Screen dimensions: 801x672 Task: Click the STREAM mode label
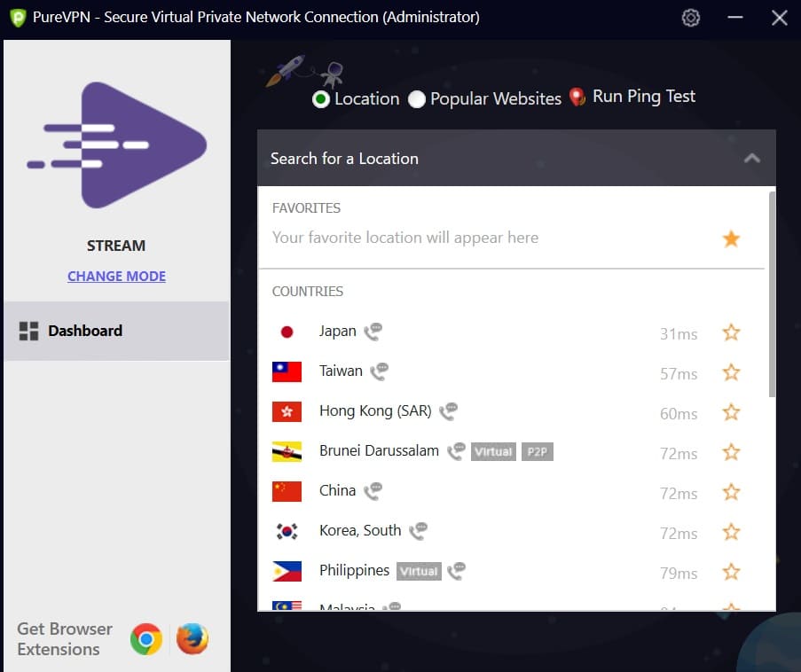[116, 246]
